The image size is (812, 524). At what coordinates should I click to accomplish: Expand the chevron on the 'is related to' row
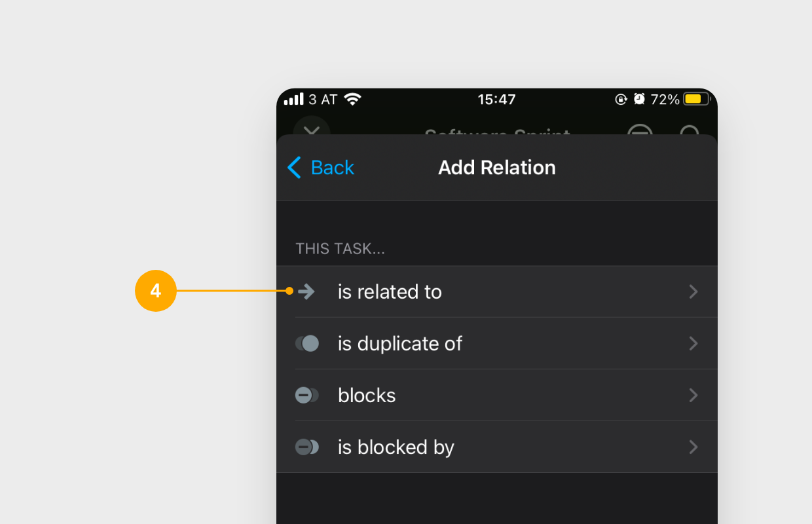coord(693,291)
